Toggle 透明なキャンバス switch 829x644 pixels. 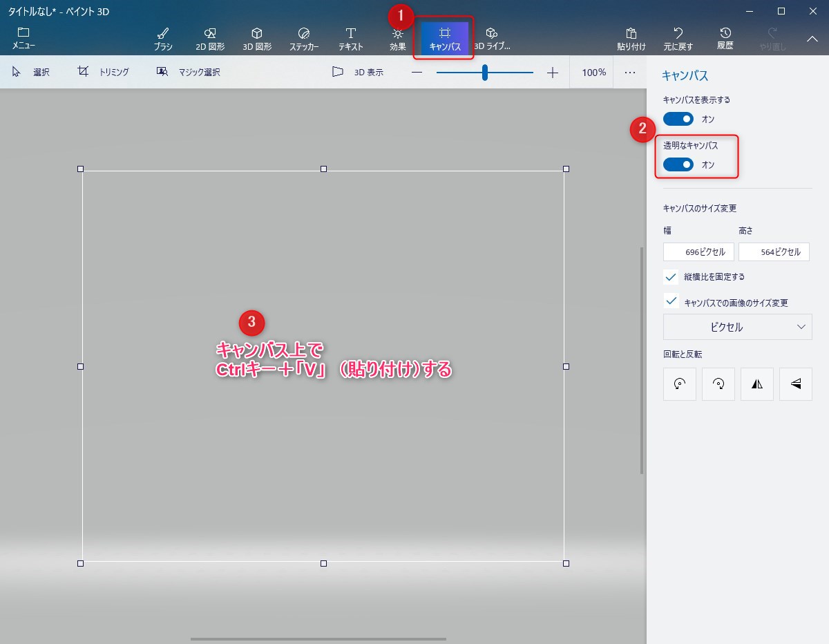[678, 164]
